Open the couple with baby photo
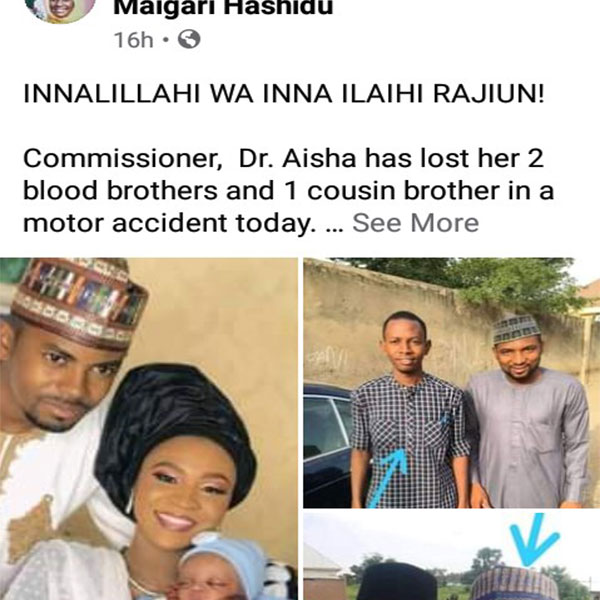The width and height of the screenshot is (600, 600). tap(149, 429)
